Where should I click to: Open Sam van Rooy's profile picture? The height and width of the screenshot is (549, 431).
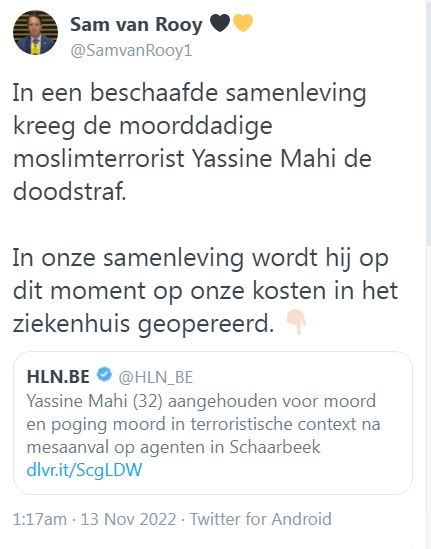[35, 32]
